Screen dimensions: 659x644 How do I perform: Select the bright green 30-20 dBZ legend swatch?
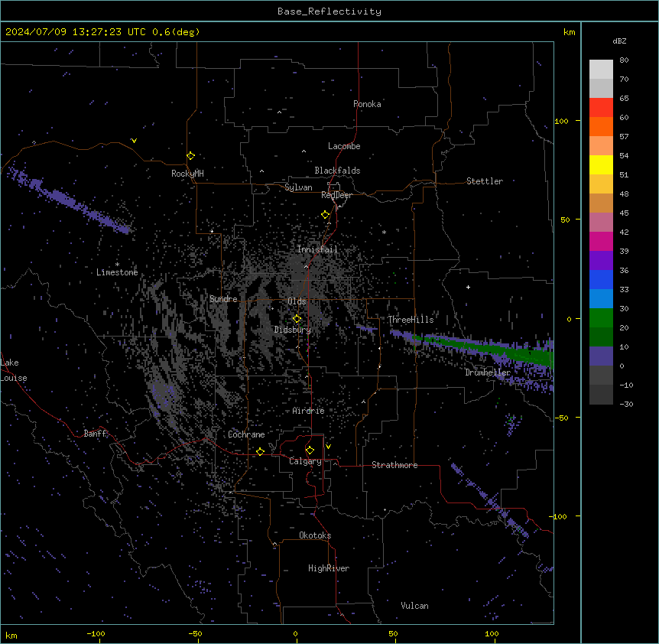(601, 318)
